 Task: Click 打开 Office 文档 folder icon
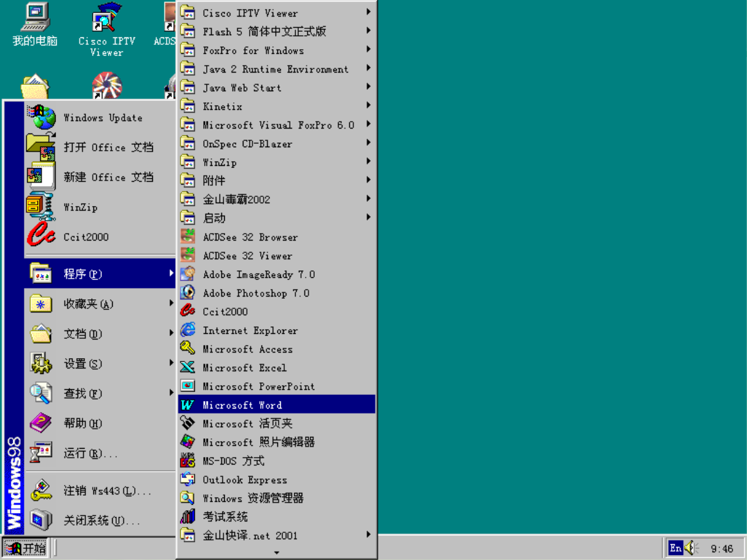click(41, 147)
